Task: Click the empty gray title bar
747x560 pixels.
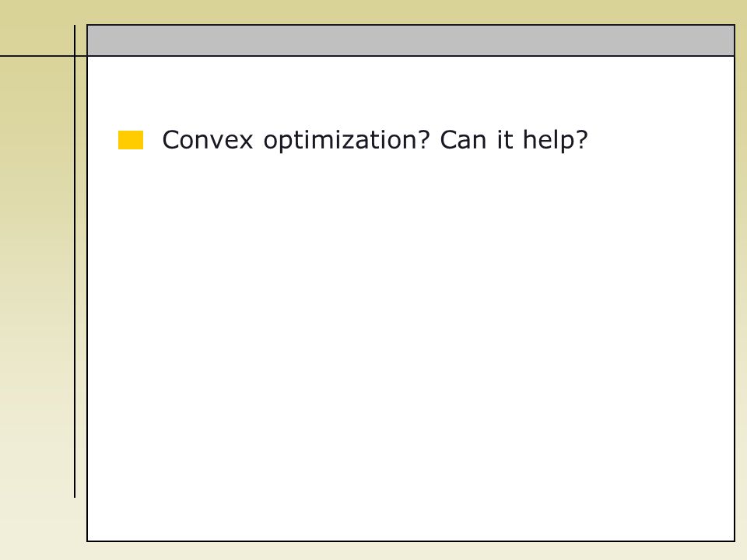Action: pyautogui.click(x=411, y=40)
